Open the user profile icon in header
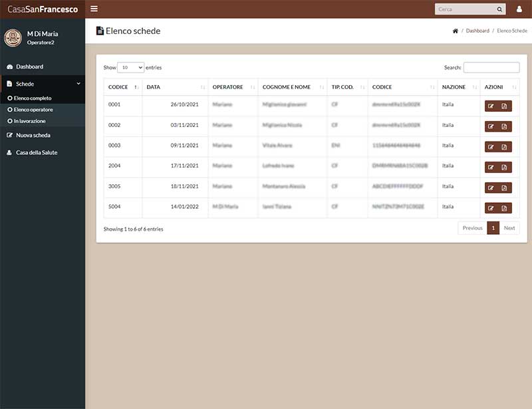The height and width of the screenshot is (409, 532). (519, 9)
